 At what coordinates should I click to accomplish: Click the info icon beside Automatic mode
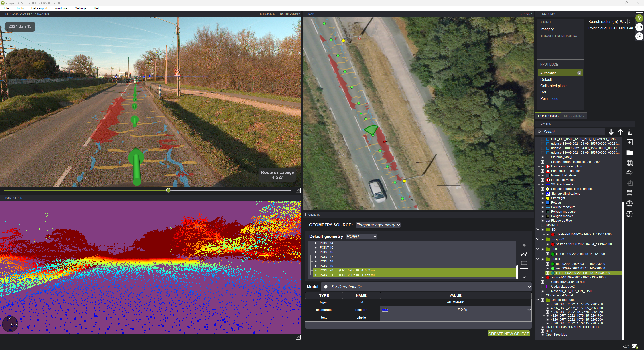pos(579,73)
